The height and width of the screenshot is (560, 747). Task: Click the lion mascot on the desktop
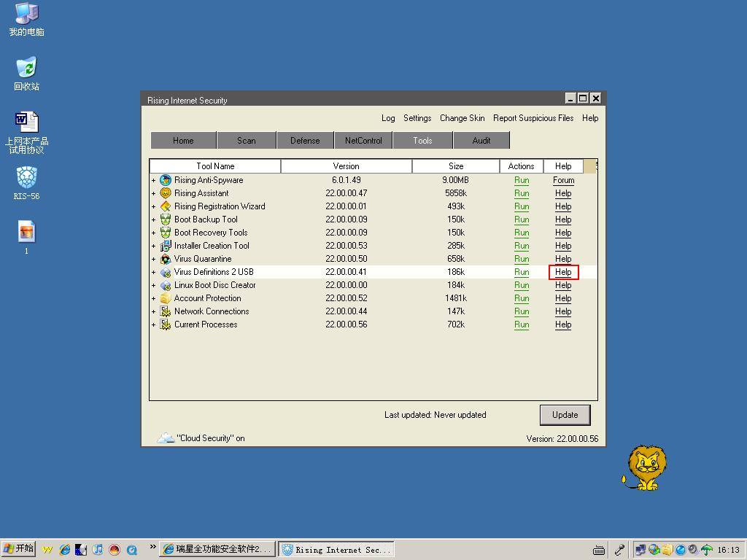(645, 468)
